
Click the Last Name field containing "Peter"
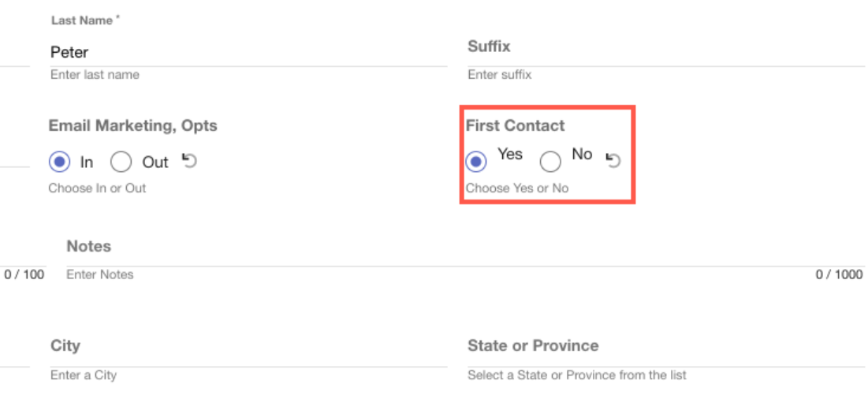pos(248,53)
